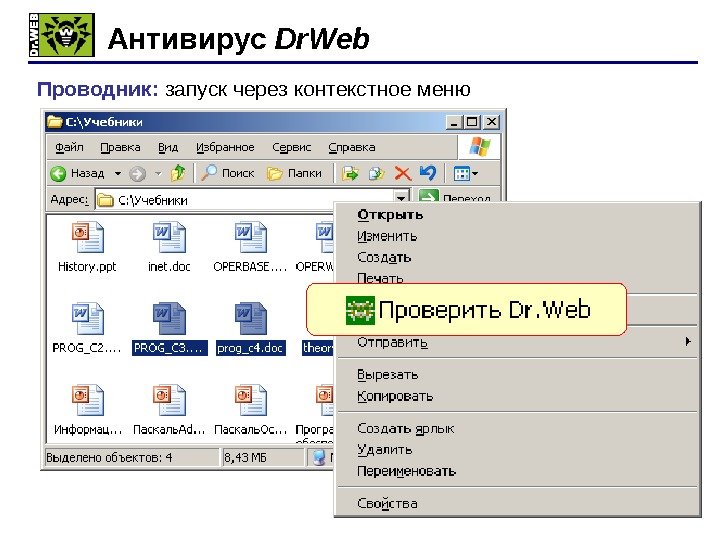Close the C:\Учебники window

[x=491, y=122]
